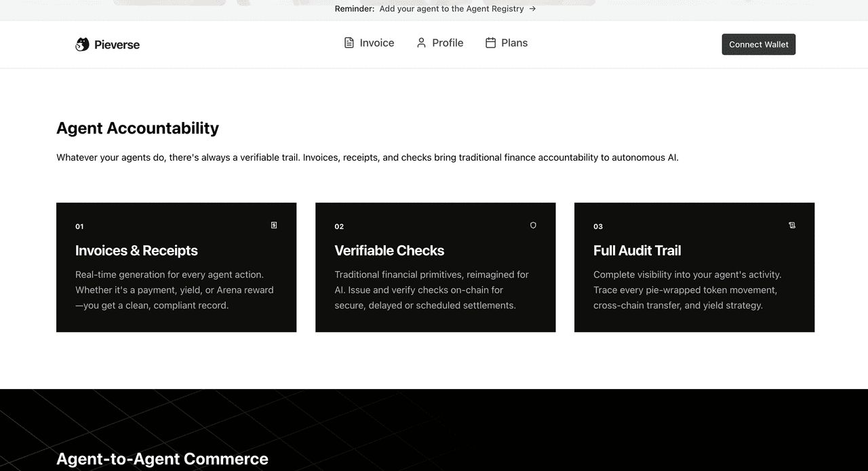Open the Invoice menu item
The width and height of the screenshot is (868, 471).
[x=376, y=43]
